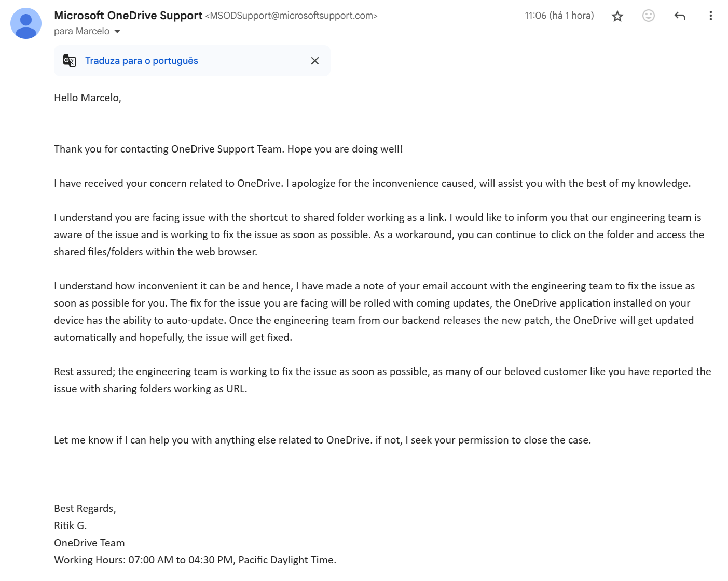
Task: Star this email from OneDrive Support
Action: click(617, 16)
